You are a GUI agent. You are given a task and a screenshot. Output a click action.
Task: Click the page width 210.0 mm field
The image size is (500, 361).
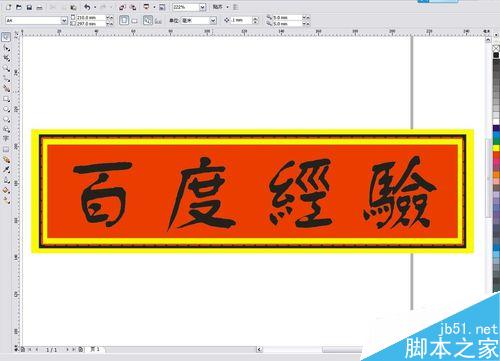[x=91, y=17]
